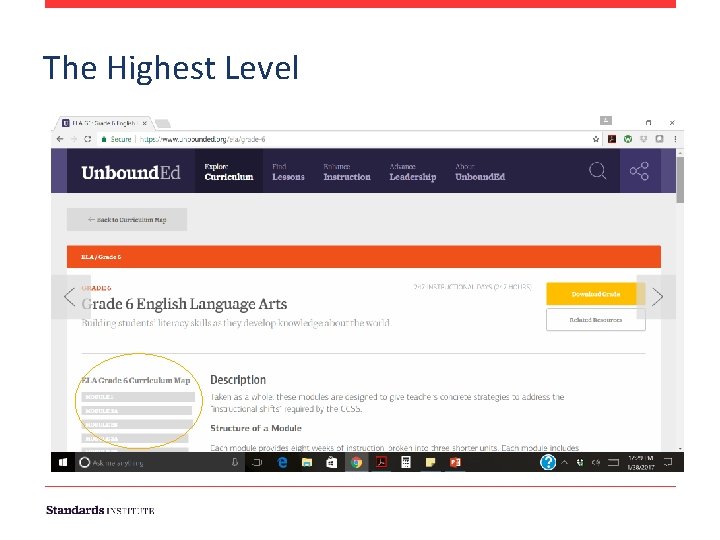Open the Windows Store taskbar icon
Viewport: 720px width, 540px height.
click(332, 462)
